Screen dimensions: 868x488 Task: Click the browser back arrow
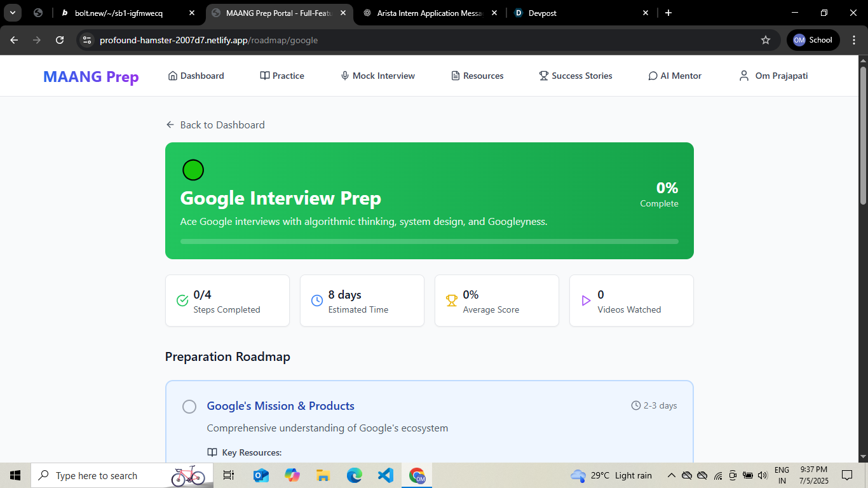pyautogui.click(x=14, y=40)
